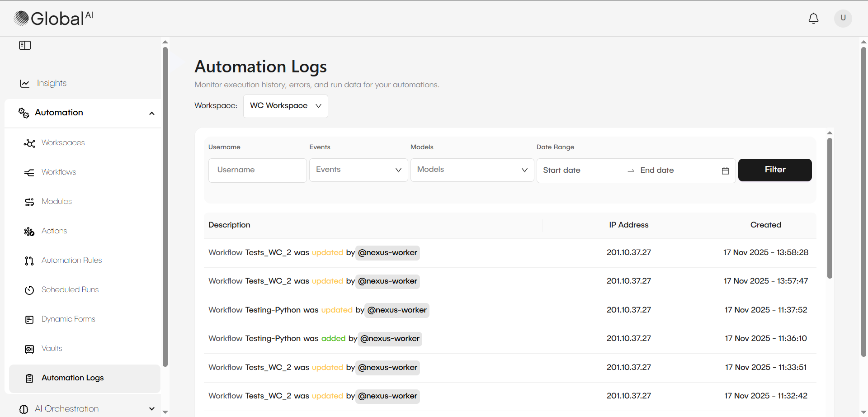The image size is (868, 417).
Task: Click the Filter button
Action: (x=774, y=170)
